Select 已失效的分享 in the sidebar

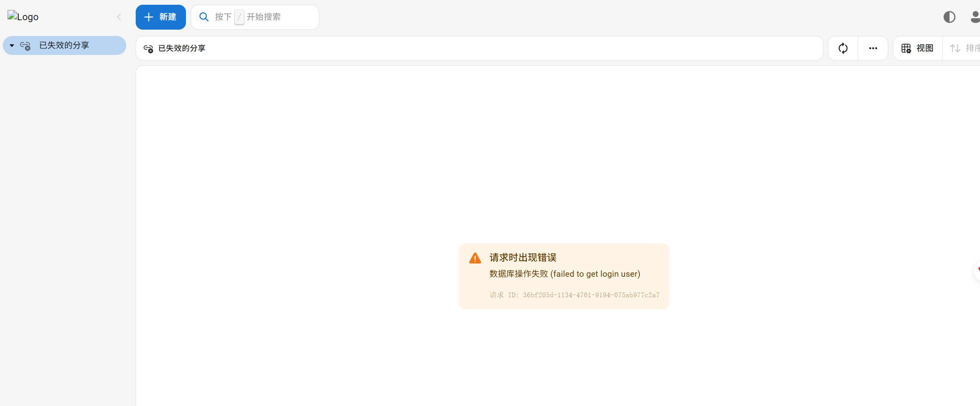(64, 45)
